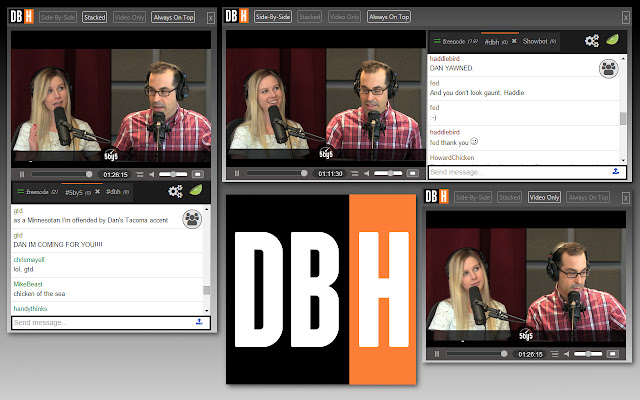Mute speaker icon in Video Only window
640x400 pixels.
point(566,354)
